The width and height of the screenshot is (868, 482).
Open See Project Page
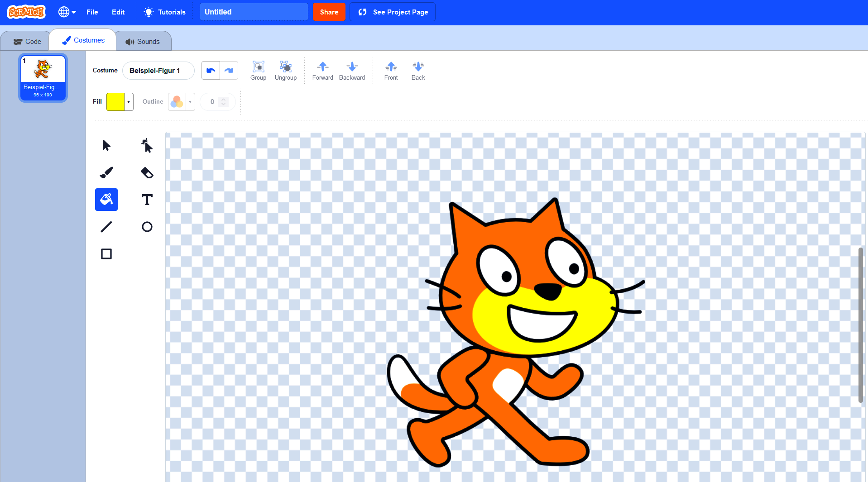pyautogui.click(x=392, y=12)
